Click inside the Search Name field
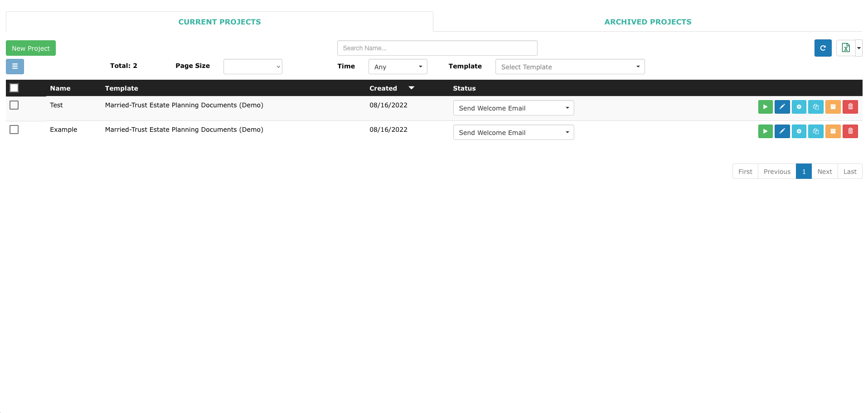The width and height of the screenshot is (868, 413). pos(436,48)
